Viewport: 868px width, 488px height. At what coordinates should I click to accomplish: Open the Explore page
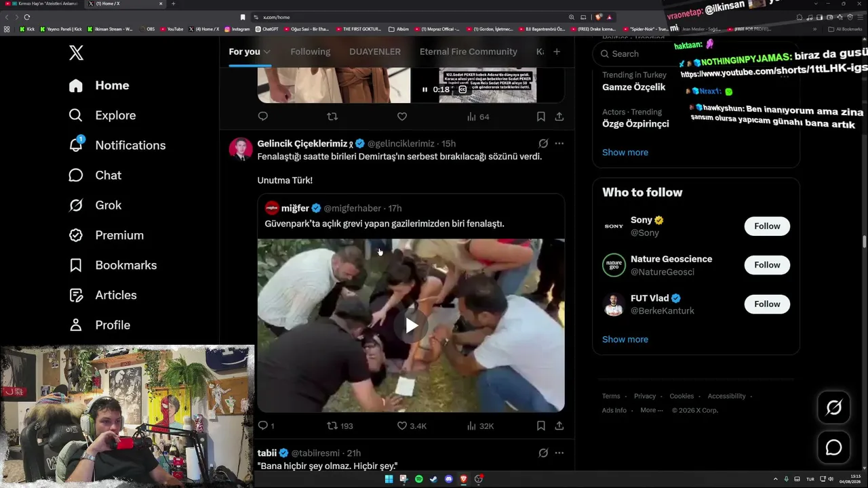click(102, 115)
